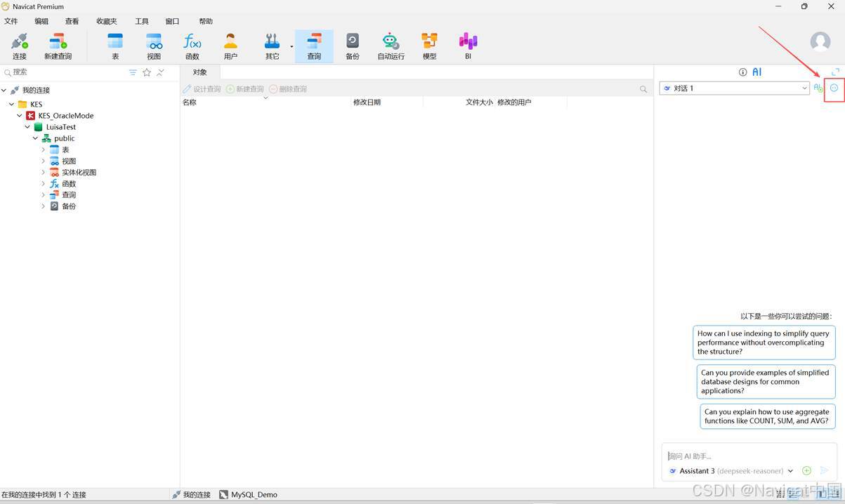Open the dropdown arrow next to 其它
845x504 pixels.
(292, 46)
